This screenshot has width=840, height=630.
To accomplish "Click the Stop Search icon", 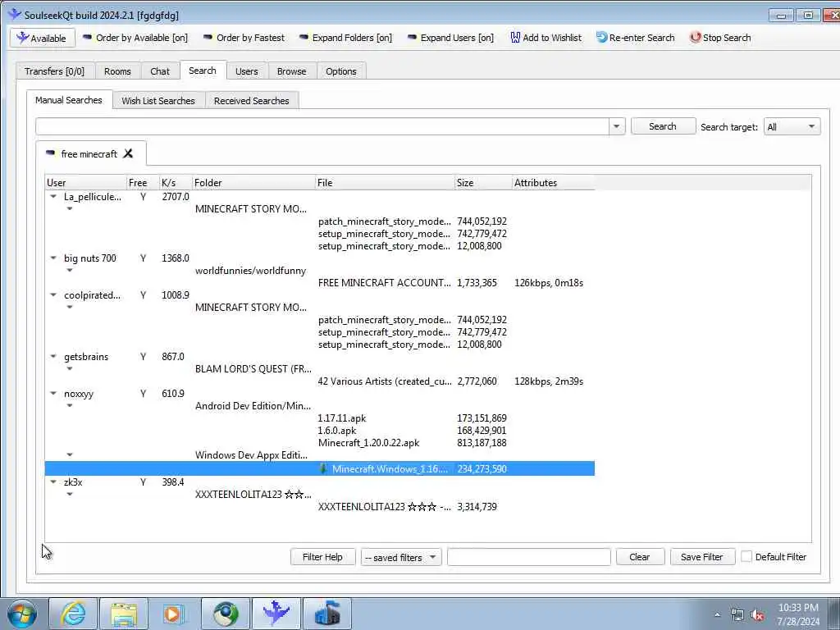I will point(695,38).
